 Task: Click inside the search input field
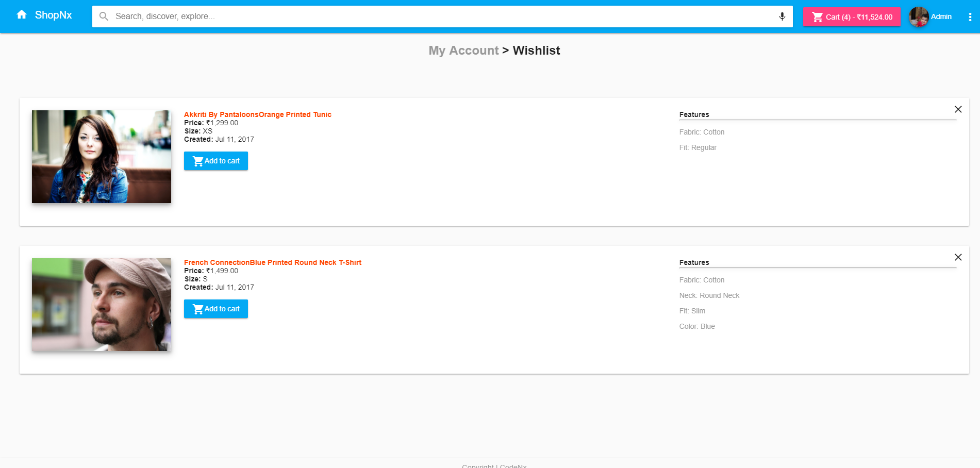click(x=361, y=16)
